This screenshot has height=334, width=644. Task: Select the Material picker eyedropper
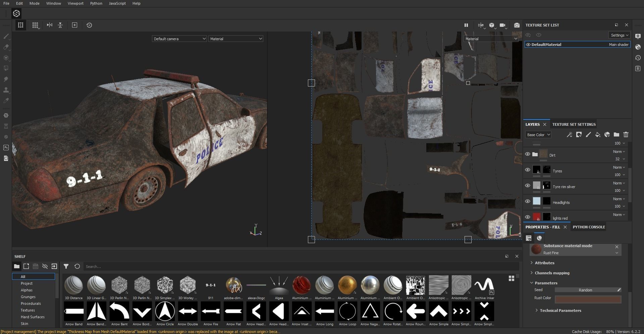pyautogui.click(x=6, y=101)
